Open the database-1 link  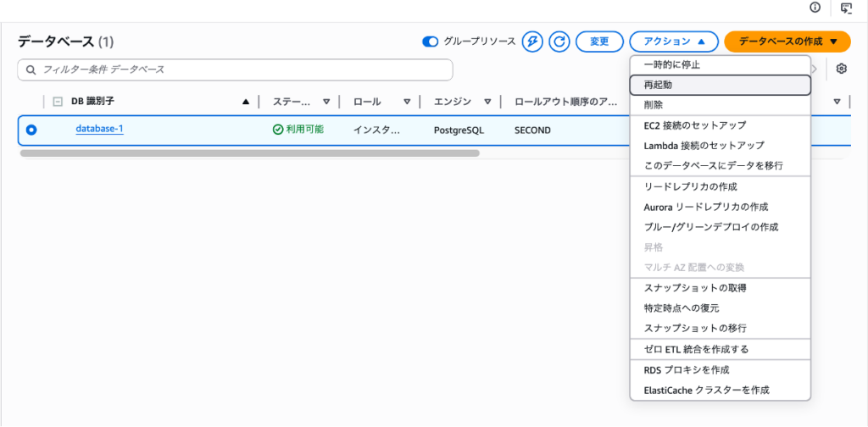[x=100, y=130]
